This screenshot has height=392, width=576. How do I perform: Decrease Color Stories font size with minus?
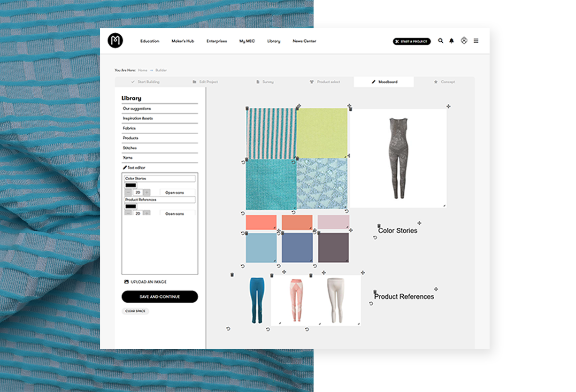pos(129,192)
